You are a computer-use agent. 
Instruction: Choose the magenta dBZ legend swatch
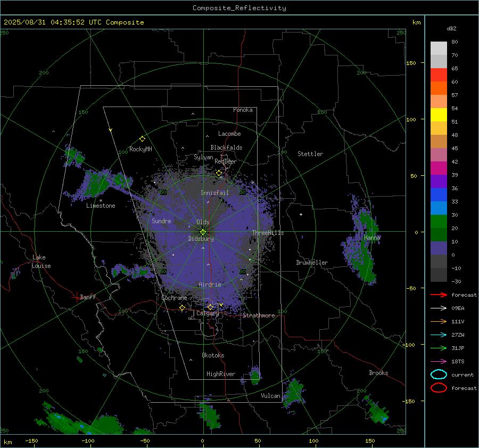click(439, 168)
